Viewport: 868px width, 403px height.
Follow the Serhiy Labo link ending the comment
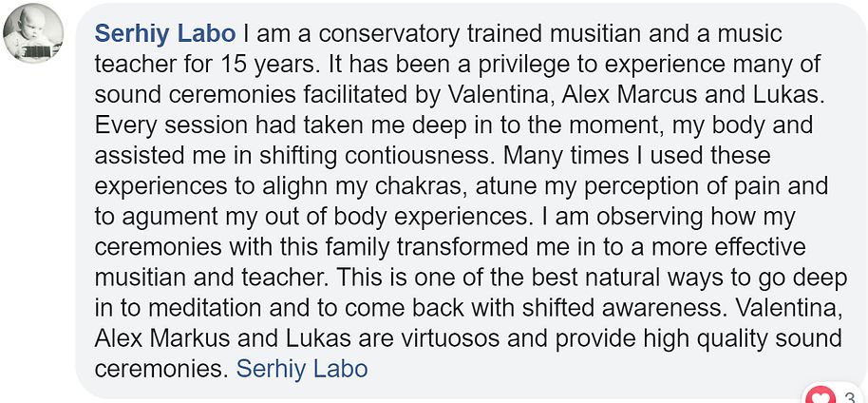click(x=302, y=369)
